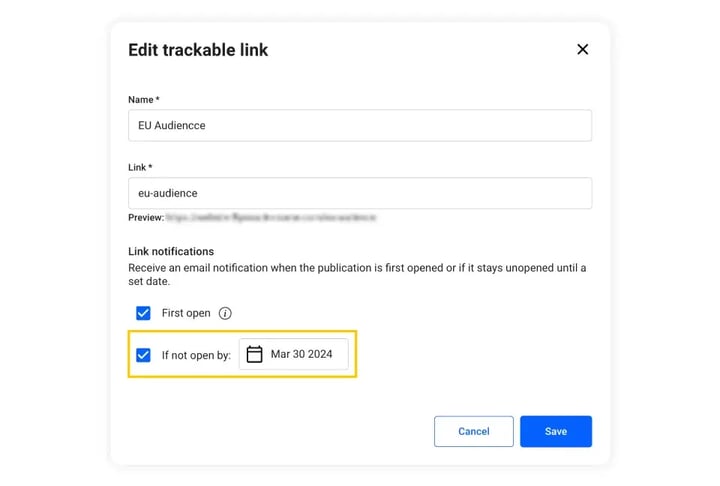
Task: Click the required asterisk beside Name label
Action: 158,99
